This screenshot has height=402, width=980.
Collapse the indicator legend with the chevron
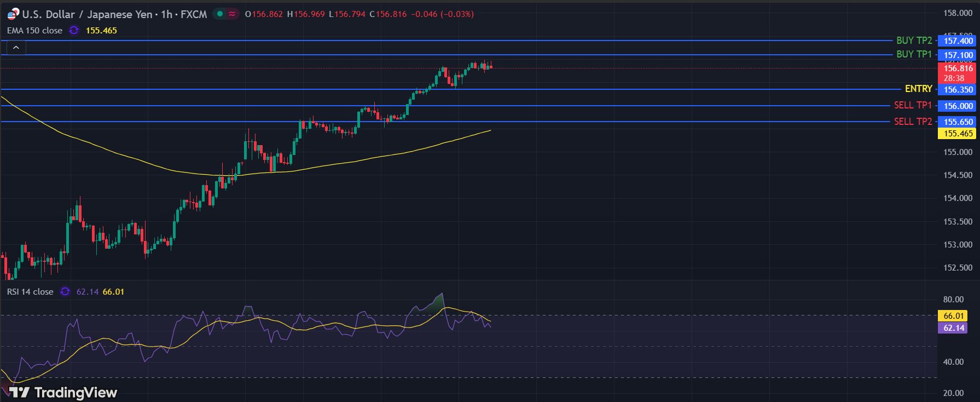(x=16, y=48)
